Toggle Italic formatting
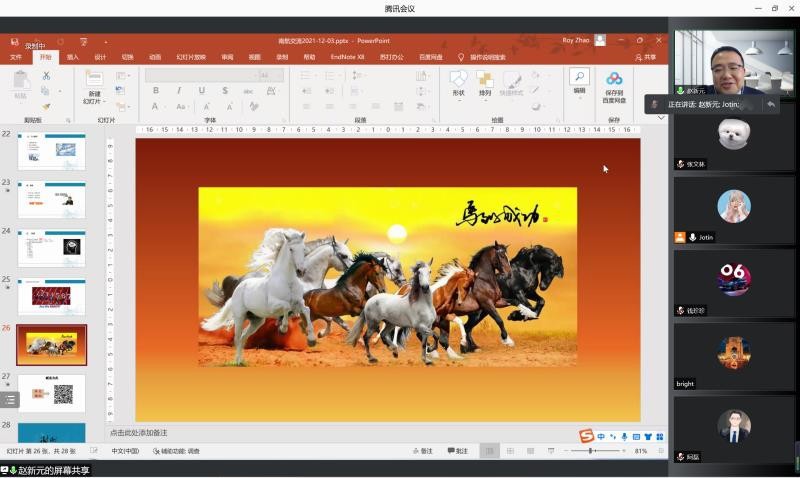Image resolution: width=800 pixels, height=478 pixels. [178, 90]
